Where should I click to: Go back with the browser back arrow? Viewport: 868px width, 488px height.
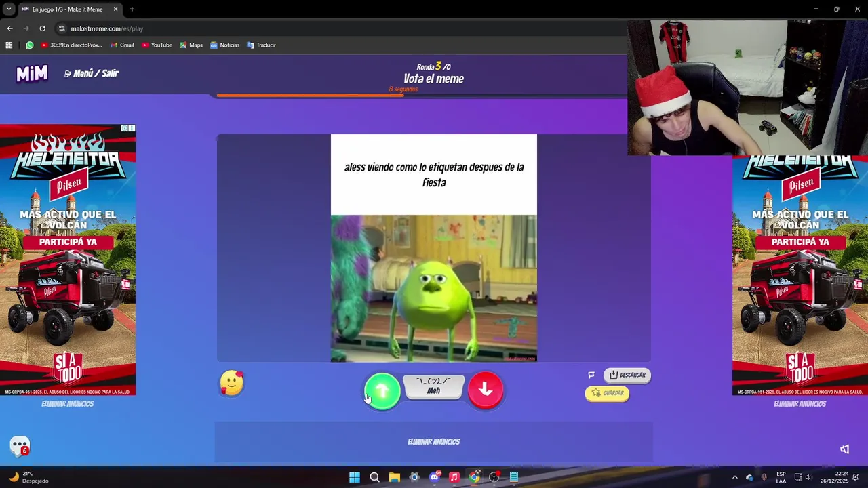tap(9, 28)
